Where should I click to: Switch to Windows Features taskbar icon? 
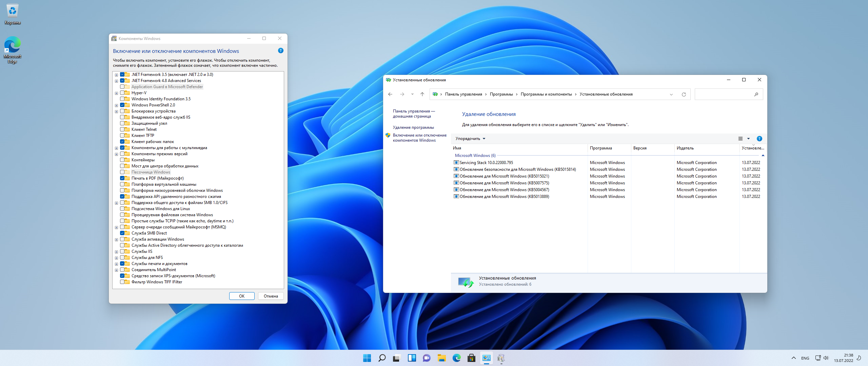coord(501,358)
